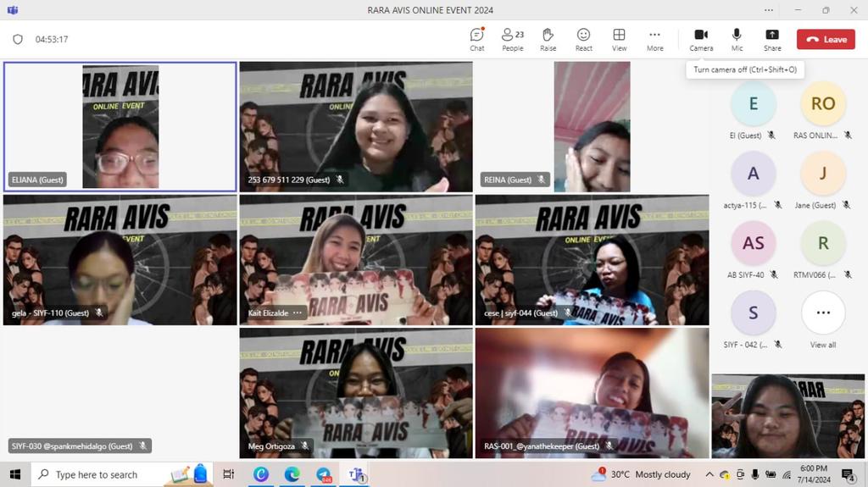
Task: Open the weather 30°C widget
Action: [641, 474]
